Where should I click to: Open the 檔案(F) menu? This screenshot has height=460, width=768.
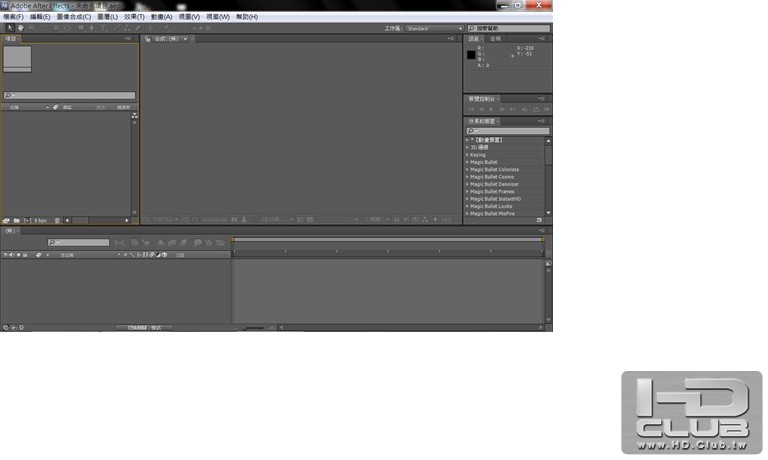(x=13, y=17)
